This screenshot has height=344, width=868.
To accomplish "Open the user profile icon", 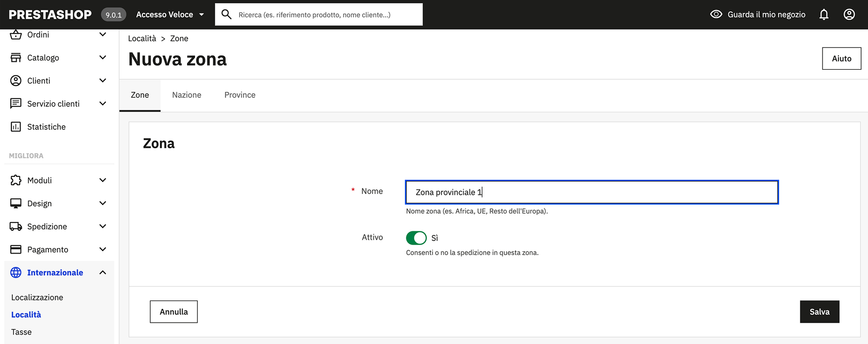I will coord(849,15).
